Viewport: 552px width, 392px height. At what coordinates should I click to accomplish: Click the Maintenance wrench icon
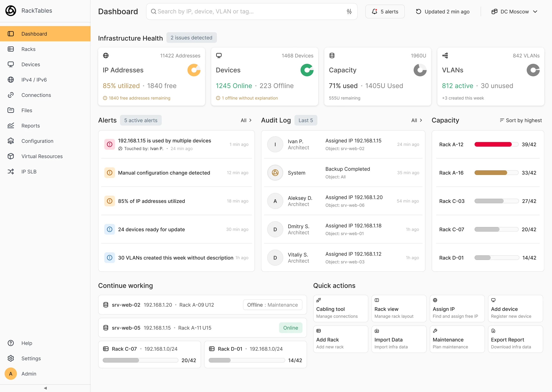tap(435, 331)
